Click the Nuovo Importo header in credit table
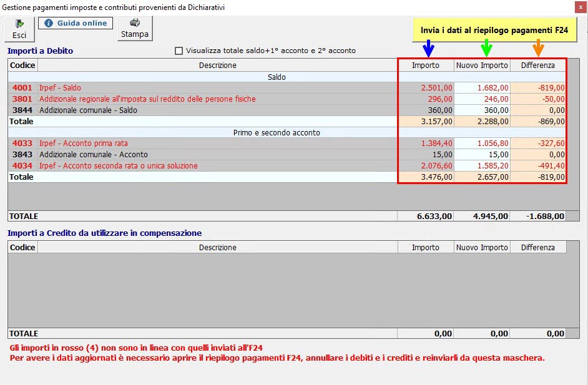 (482, 248)
